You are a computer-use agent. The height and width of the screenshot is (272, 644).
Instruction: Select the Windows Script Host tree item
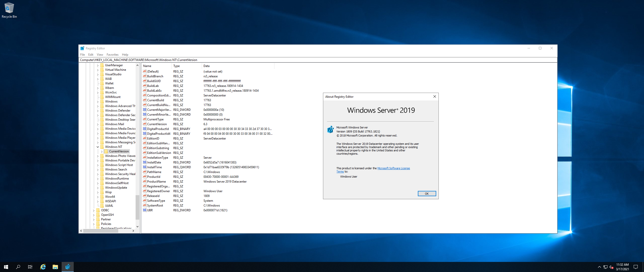119,165
